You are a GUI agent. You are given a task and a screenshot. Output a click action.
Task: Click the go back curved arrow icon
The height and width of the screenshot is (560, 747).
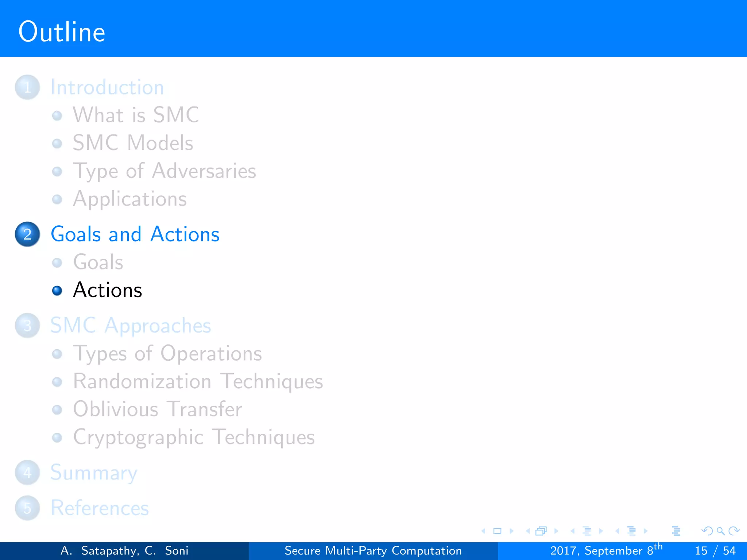707,531
